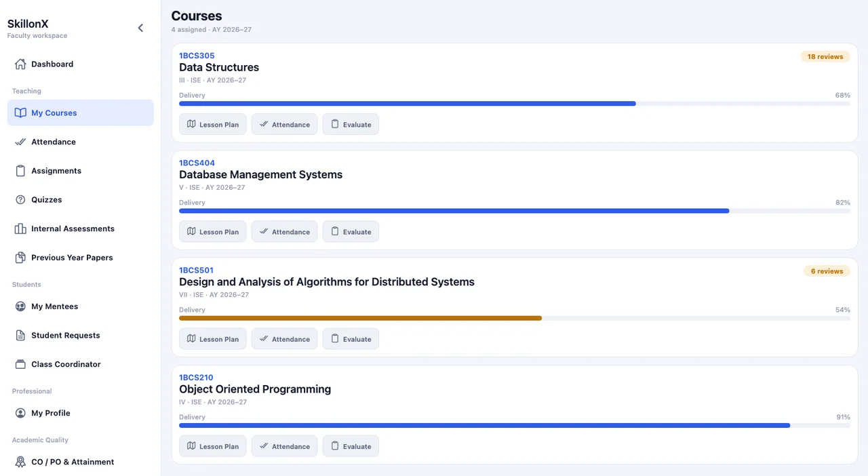Open Attendance for Design and Analysis of Algorithms

(284, 338)
